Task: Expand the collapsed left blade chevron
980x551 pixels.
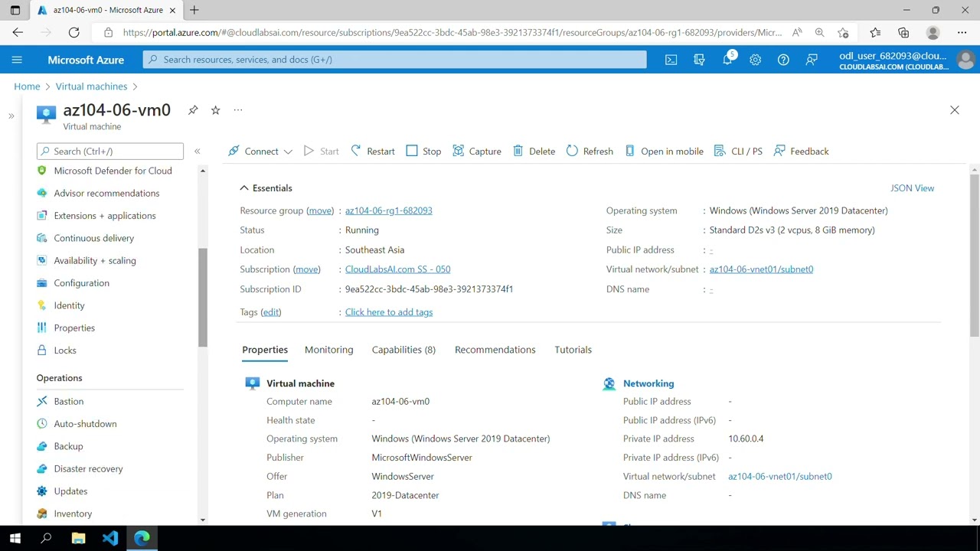Action: coord(11,116)
